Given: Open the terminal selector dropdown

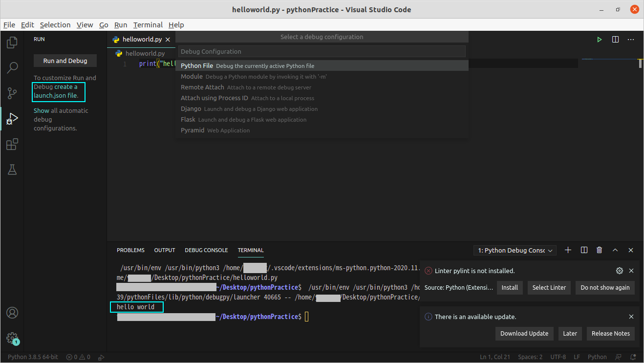Looking at the screenshot, I should point(515,251).
